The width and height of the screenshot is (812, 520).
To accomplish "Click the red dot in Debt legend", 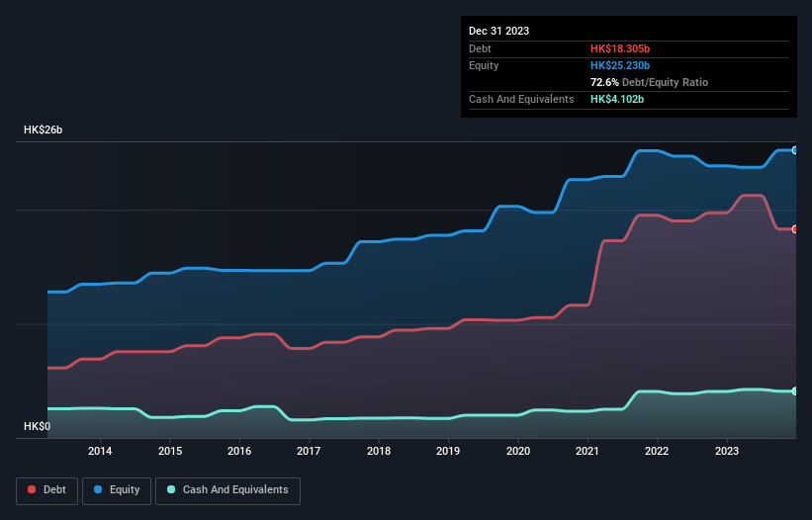I will pyautogui.click(x=32, y=489).
